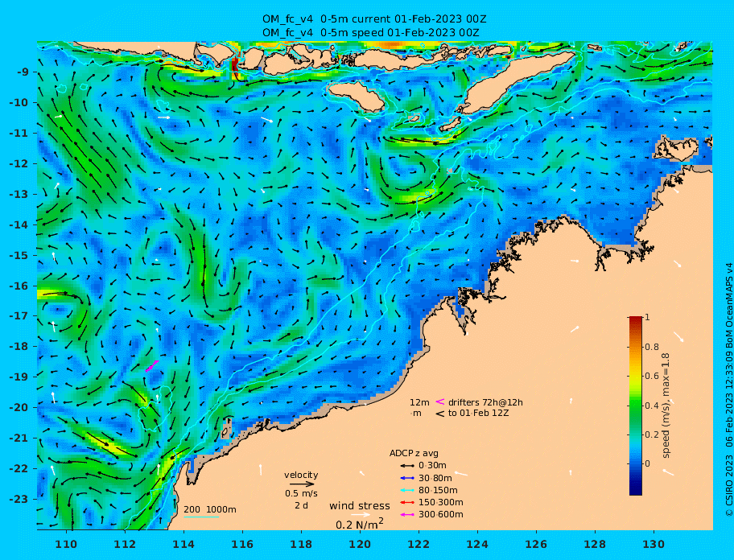
Task: Click the latitude label '-21'
Action: tap(20, 439)
